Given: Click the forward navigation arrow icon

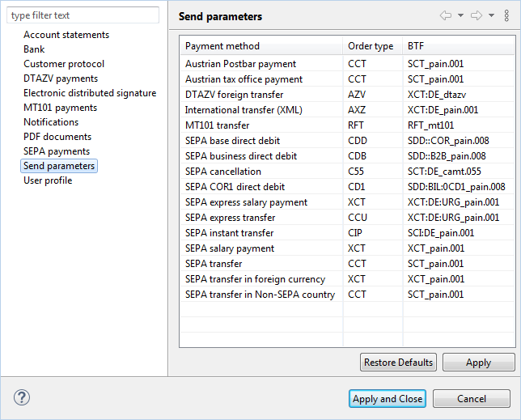Looking at the screenshot, I should [477, 15].
